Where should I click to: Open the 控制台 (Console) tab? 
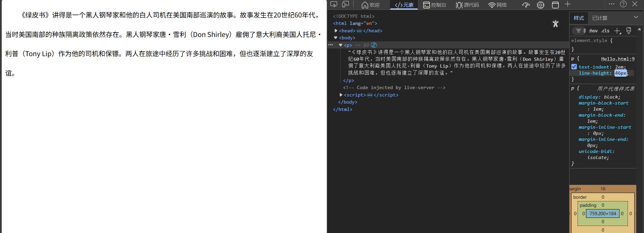[x=435, y=5]
